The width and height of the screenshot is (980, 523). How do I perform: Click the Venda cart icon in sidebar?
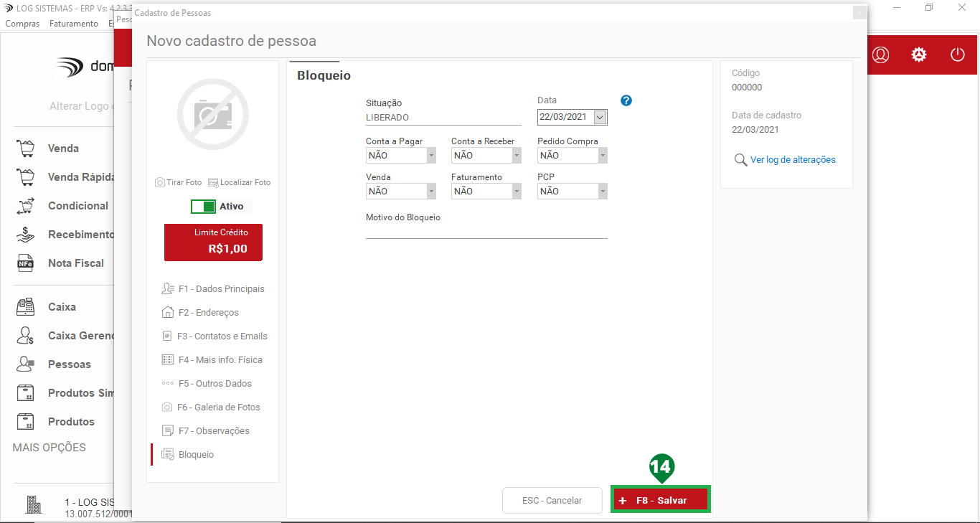(26, 149)
